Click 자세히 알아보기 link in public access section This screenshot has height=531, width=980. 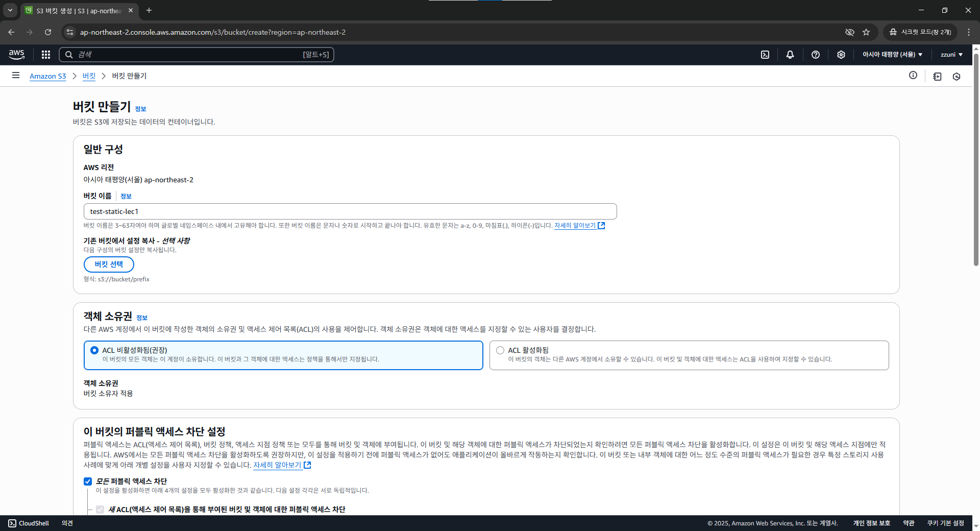click(x=277, y=465)
